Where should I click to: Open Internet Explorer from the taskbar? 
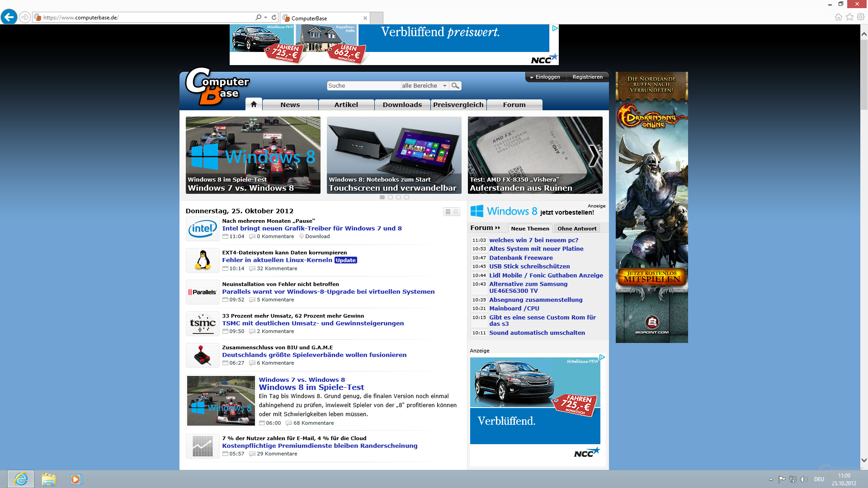[x=21, y=479]
